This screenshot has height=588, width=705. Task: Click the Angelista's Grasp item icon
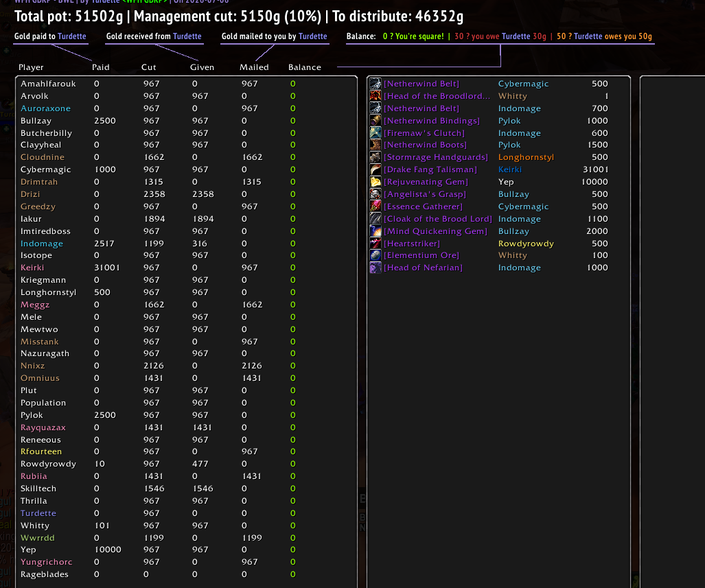coord(375,194)
